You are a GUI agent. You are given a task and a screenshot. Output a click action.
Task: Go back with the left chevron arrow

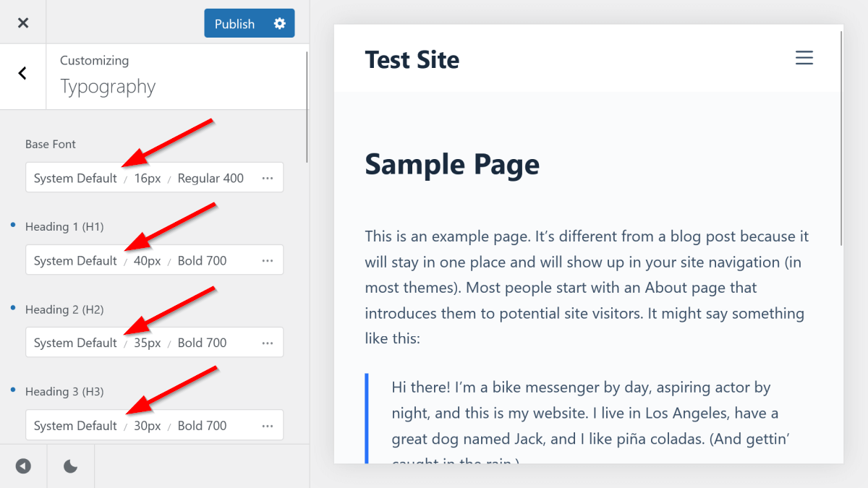[22, 73]
